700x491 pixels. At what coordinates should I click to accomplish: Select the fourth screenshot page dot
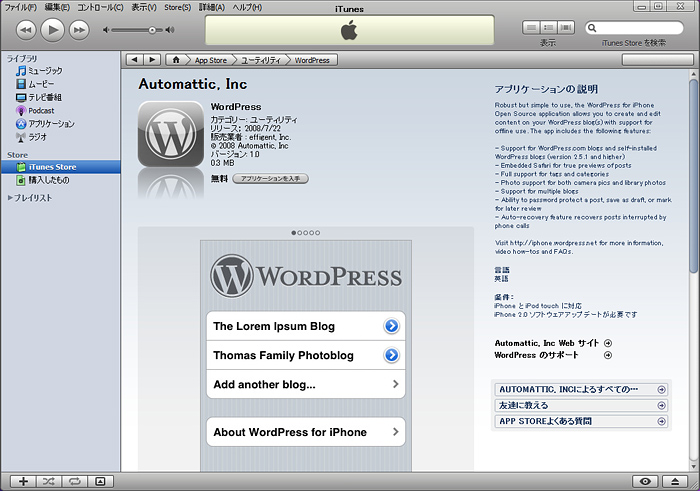coord(312,233)
